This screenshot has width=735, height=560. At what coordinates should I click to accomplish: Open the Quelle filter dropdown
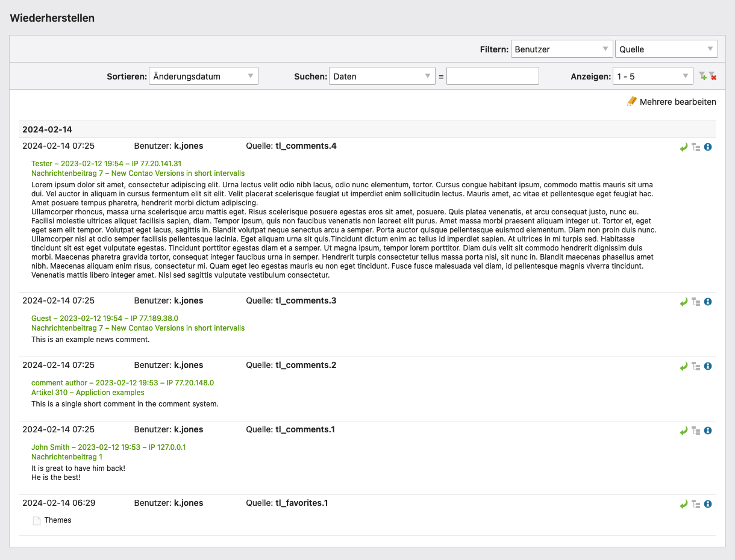pos(666,49)
